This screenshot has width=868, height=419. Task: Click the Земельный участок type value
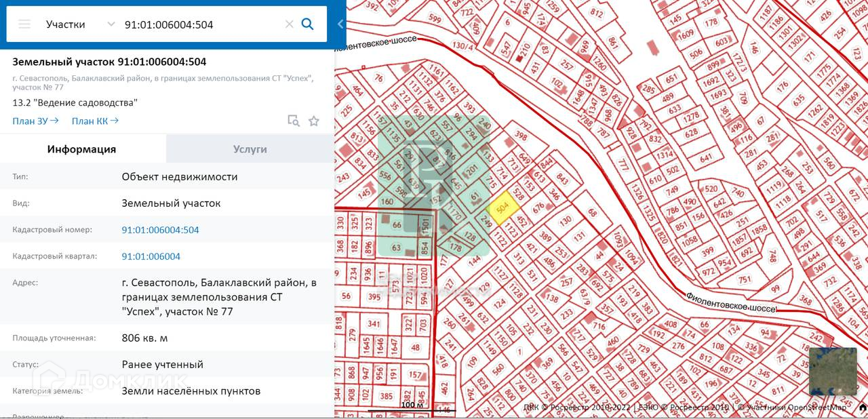(x=171, y=203)
